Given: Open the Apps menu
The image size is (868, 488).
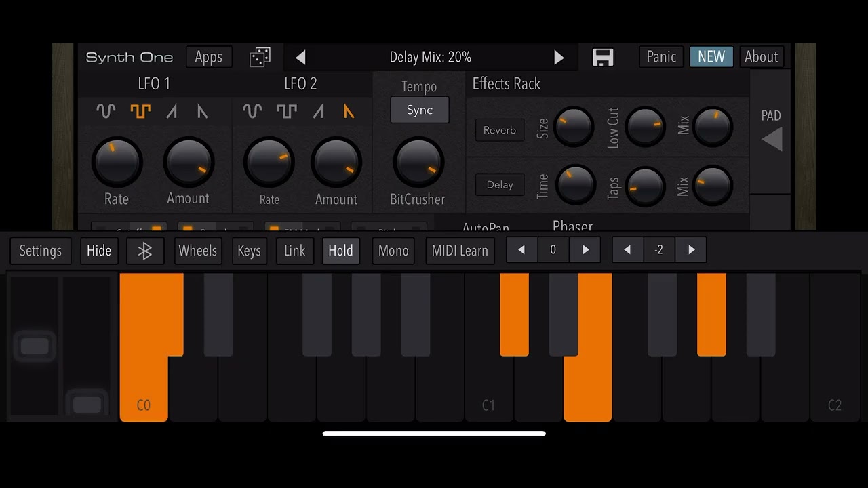Looking at the screenshot, I should 209,57.
